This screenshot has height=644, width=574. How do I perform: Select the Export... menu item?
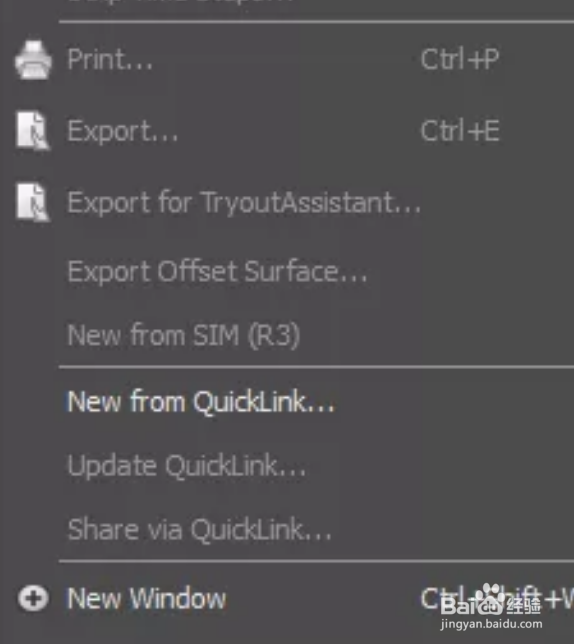[x=123, y=131]
